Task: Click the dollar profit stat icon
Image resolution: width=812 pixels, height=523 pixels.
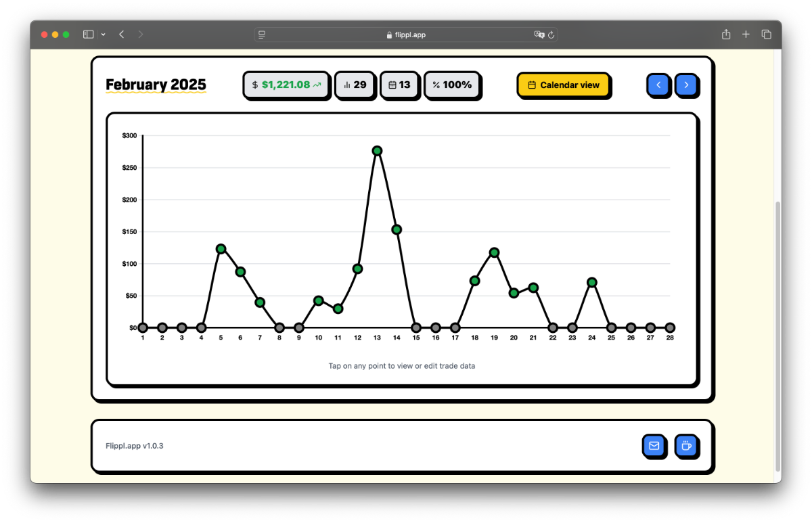Action: (255, 85)
